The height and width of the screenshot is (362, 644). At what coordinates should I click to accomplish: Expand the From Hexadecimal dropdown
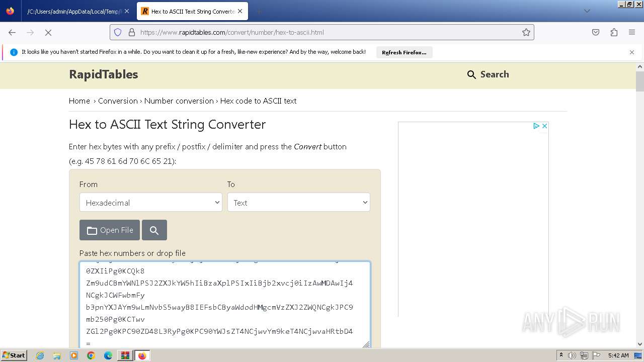[151, 202]
